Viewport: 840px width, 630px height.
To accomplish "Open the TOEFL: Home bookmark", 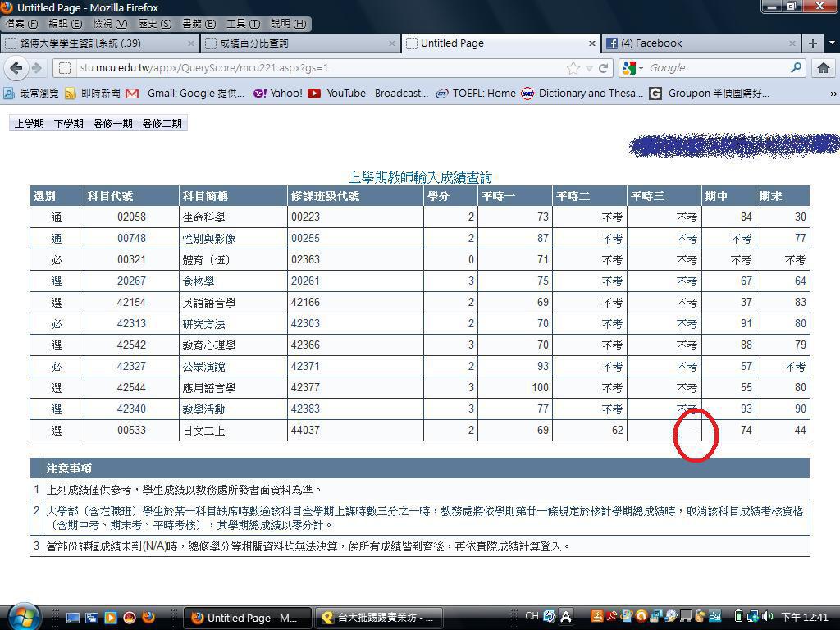I will pos(483,94).
